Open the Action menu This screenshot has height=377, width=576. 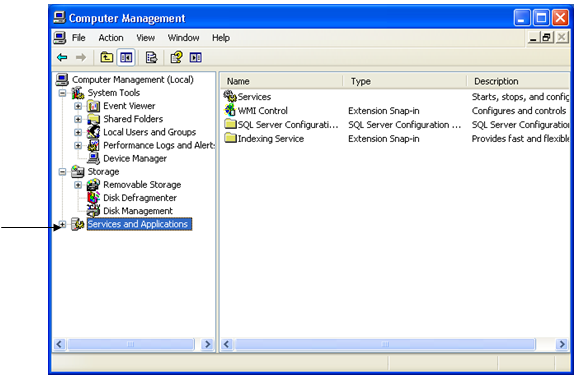(x=111, y=38)
